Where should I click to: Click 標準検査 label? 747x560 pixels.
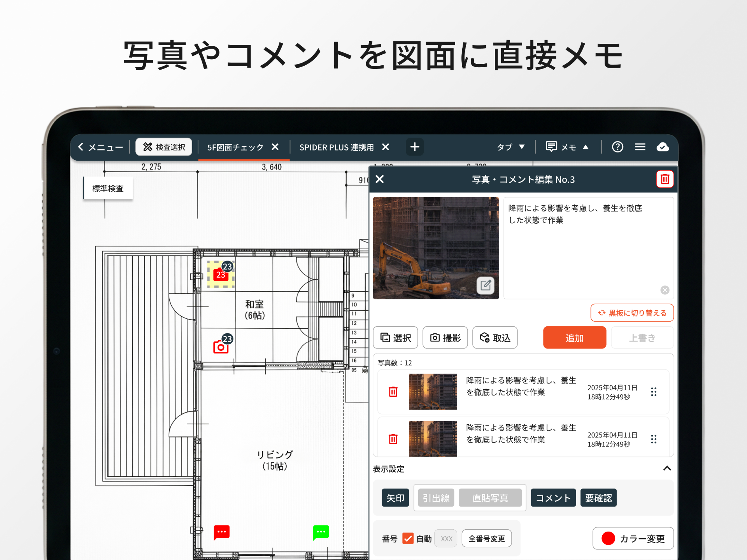[108, 188]
